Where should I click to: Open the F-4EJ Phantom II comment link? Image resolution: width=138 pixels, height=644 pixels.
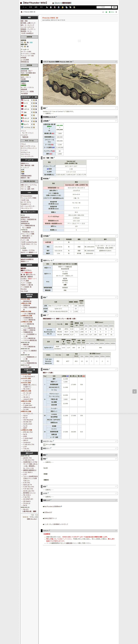29,377
